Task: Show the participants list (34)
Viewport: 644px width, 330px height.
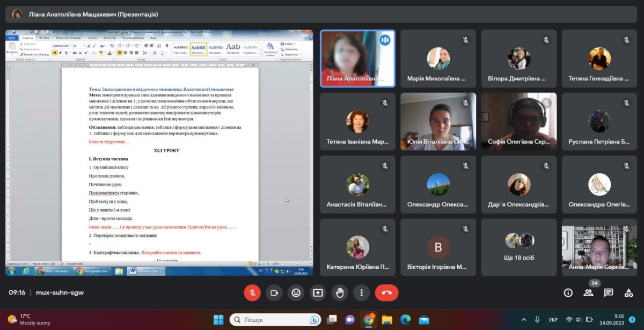Action: (588, 292)
